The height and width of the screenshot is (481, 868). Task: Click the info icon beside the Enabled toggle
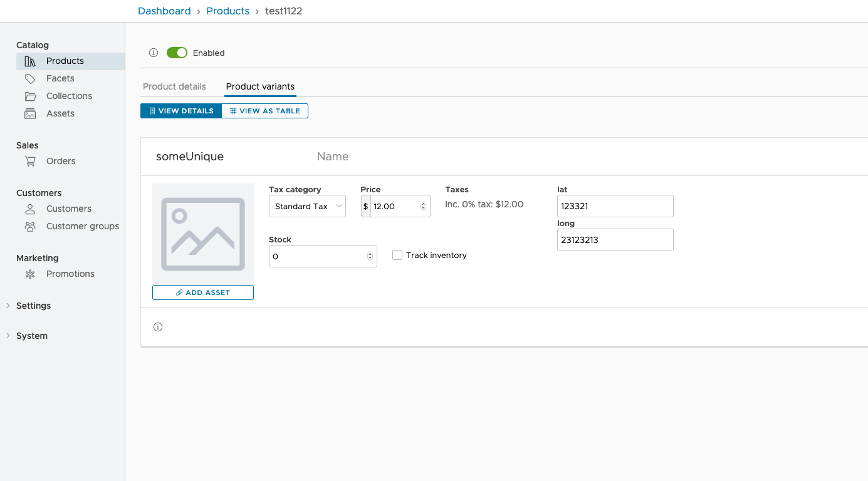point(154,53)
